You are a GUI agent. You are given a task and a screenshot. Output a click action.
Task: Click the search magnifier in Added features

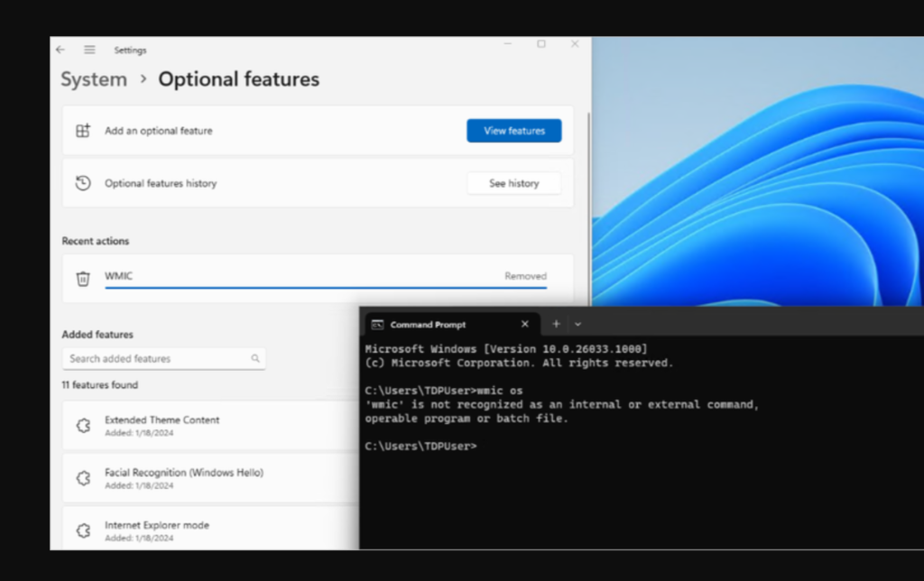coord(255,358)
